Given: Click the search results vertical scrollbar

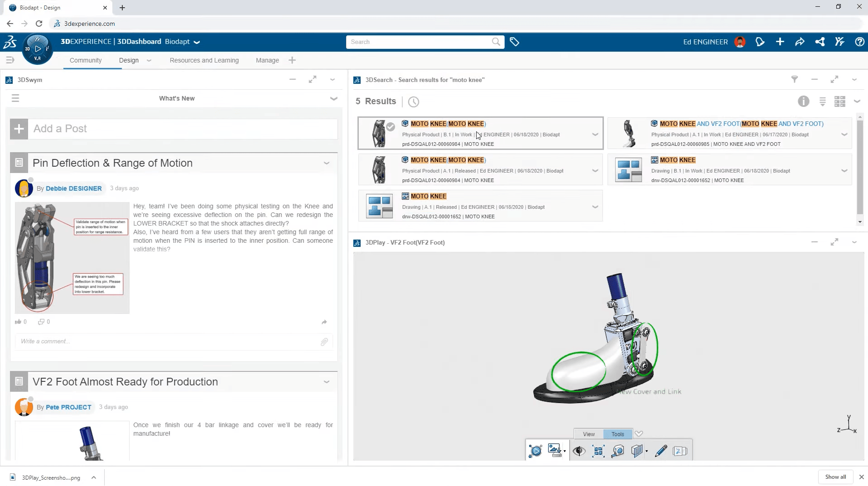Looking at the screenshot, I should click(859, 168).
